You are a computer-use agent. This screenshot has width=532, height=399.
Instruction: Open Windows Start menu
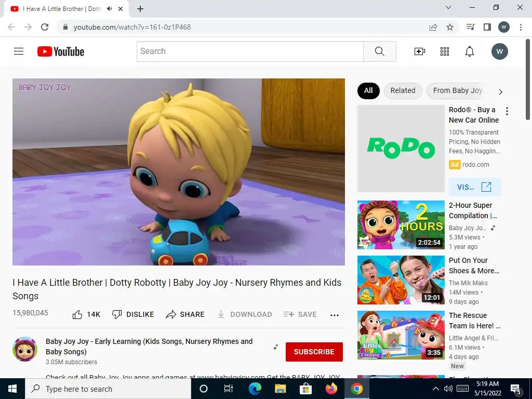12,389
